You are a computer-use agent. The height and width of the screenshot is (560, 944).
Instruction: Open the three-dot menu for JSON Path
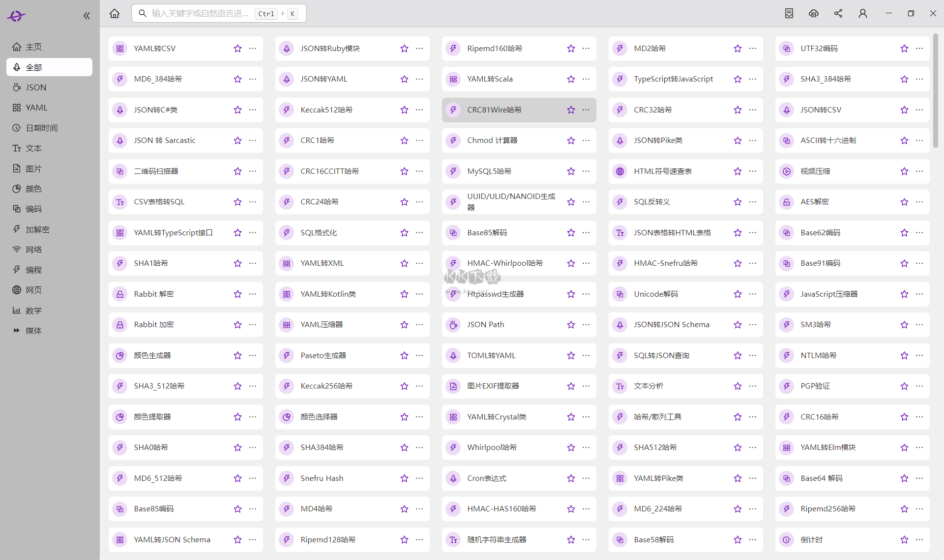point(586,325)
